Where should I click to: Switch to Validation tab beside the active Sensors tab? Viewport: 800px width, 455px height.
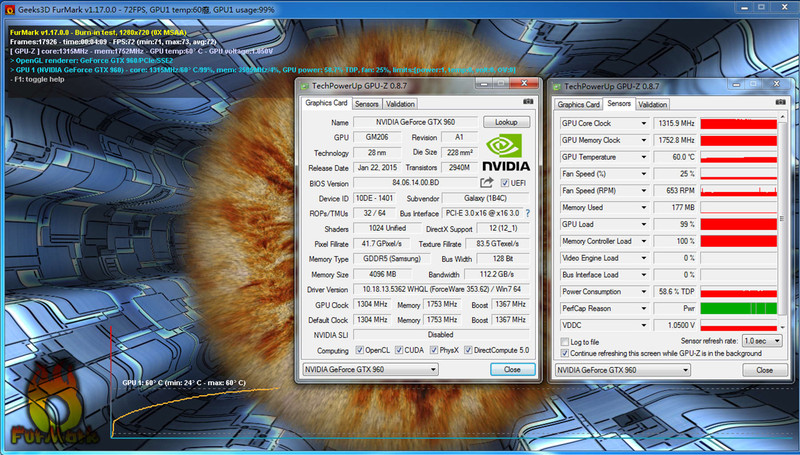coord(652,104)
